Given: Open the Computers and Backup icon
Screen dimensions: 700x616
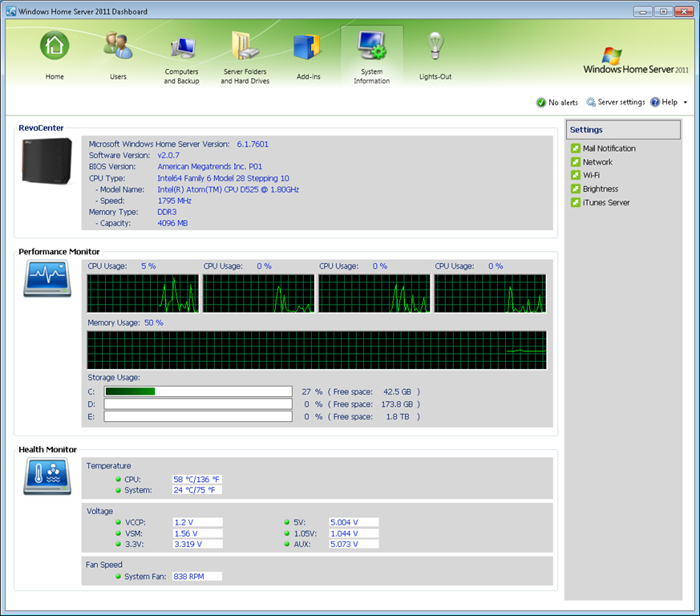Looking at the screenshot, I should click(183, 47).
